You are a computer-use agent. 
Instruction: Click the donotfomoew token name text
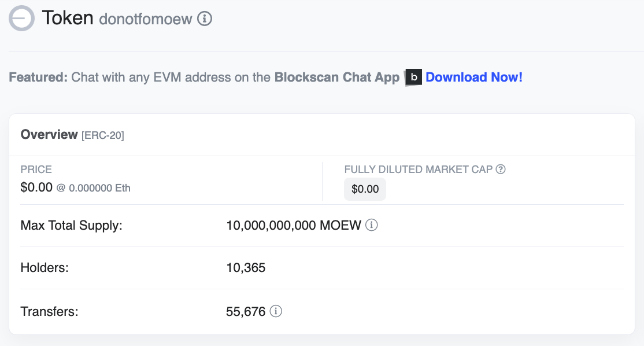pos(146,19)
